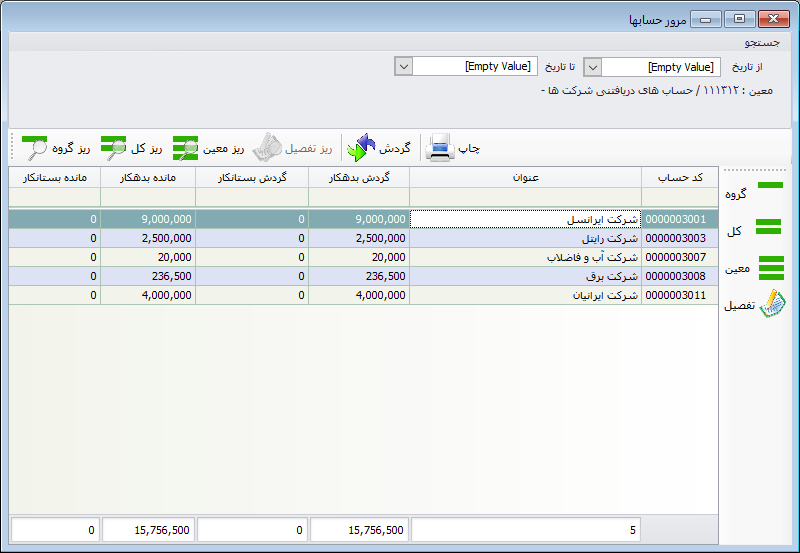Select account code 0000003003
800x553 pixels.
point(676,238)
